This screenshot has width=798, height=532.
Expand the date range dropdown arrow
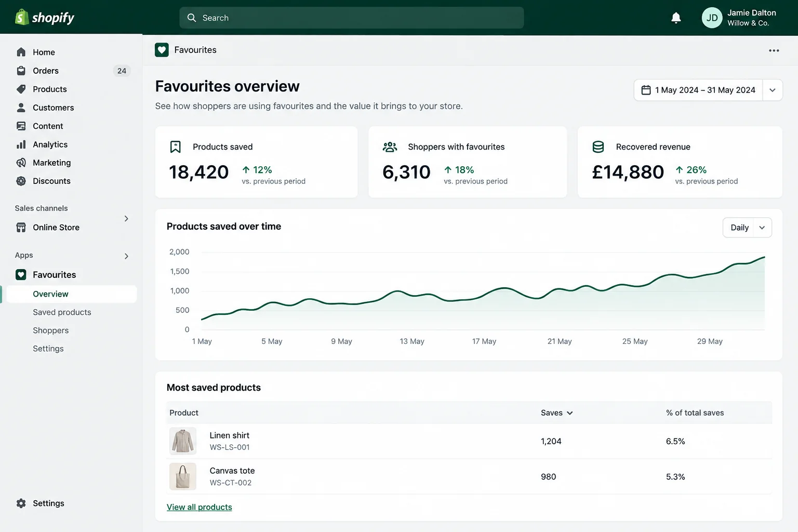pyautogui.click(x=773, y=90)
